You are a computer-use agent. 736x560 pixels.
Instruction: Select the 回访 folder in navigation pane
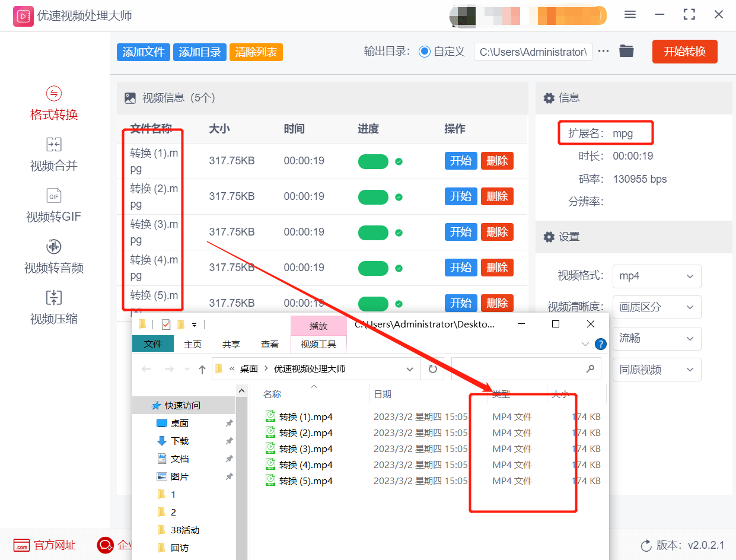[180, 548]
